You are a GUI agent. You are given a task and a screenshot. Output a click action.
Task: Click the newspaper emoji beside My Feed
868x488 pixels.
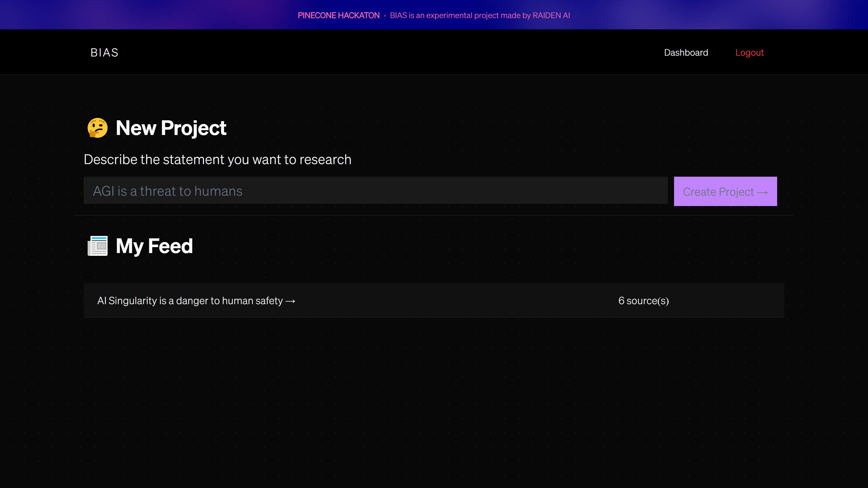97,246
